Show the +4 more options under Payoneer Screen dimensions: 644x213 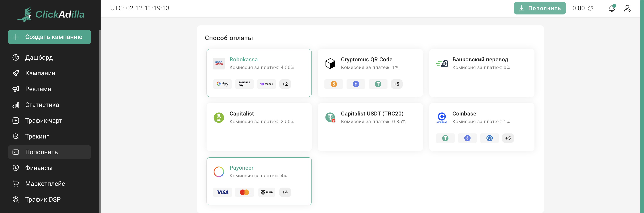[285, 192]
